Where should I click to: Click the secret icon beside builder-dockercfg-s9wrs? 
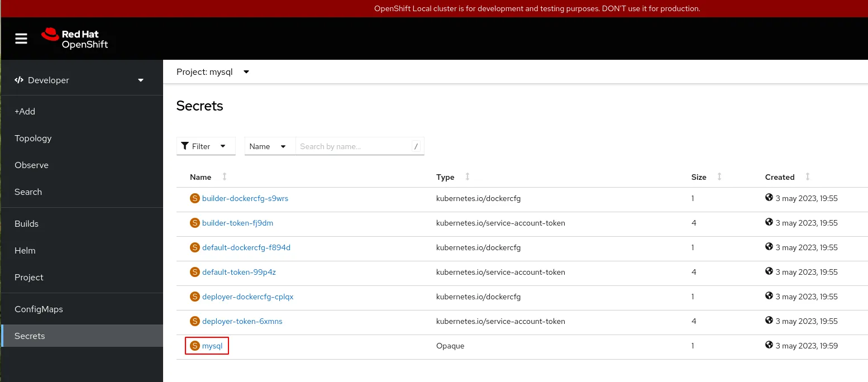pos(195,198)
